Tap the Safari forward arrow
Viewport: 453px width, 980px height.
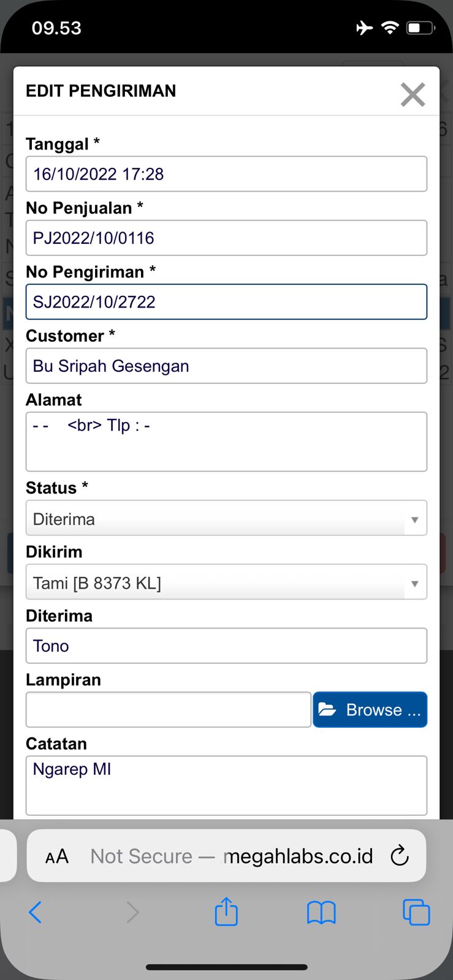tap(132, 912)
